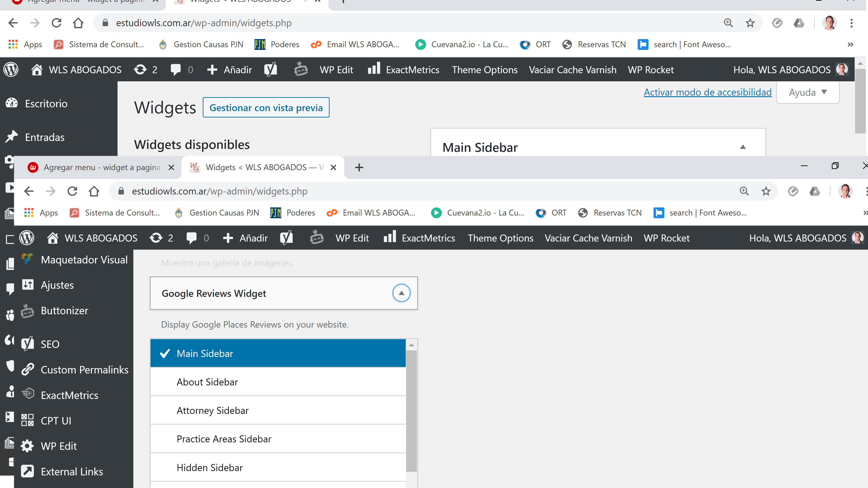Open profile avatar in front browser toolbar

coord(845,191)
